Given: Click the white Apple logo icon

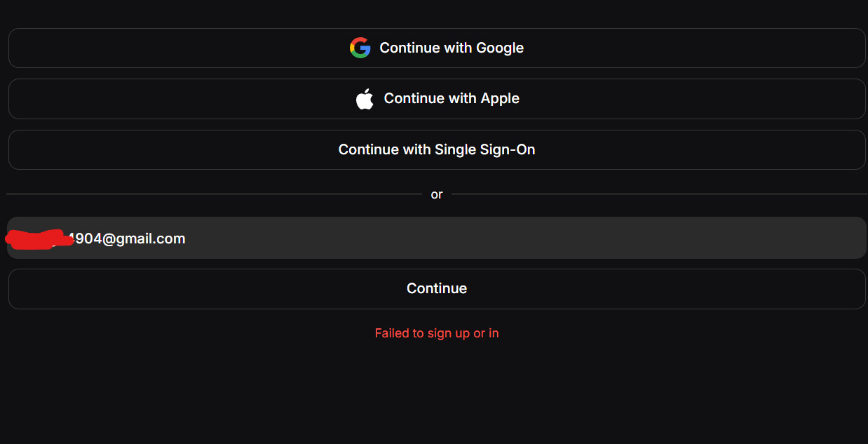Looking at the screenshot, I should 365,99.
